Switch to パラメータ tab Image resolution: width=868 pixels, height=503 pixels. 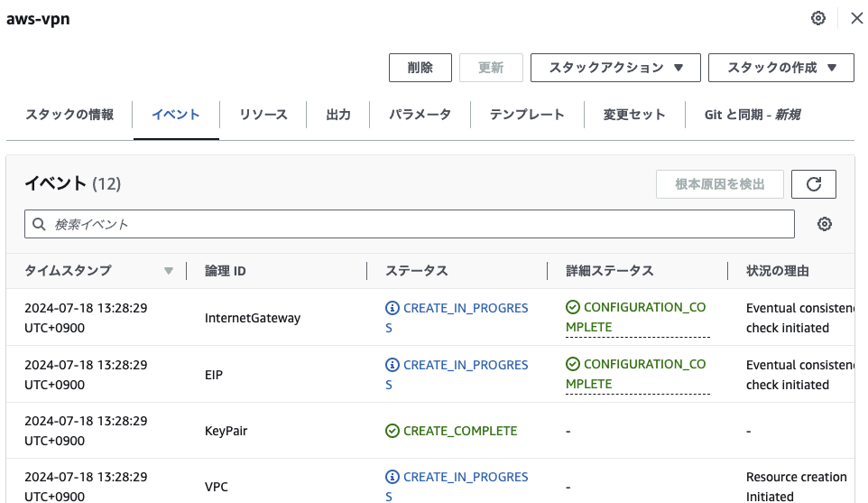tap(420, 115)
